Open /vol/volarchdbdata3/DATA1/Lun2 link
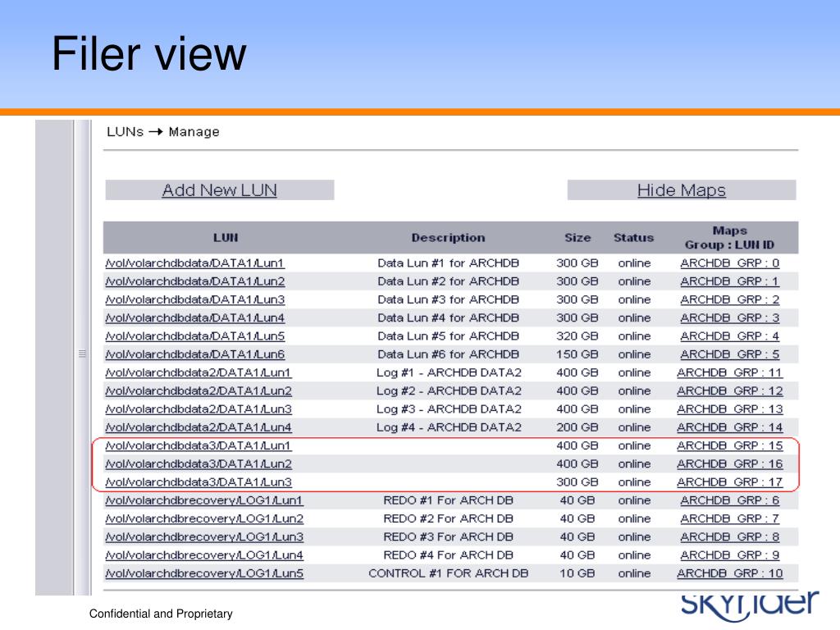Viewport: 840px width, 630px height. pos(199,463)
